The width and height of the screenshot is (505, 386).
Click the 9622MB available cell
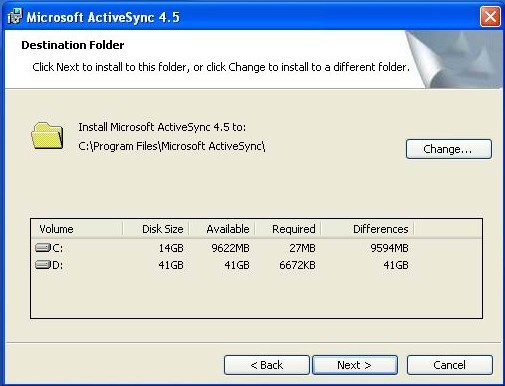(x=230, y=248)
